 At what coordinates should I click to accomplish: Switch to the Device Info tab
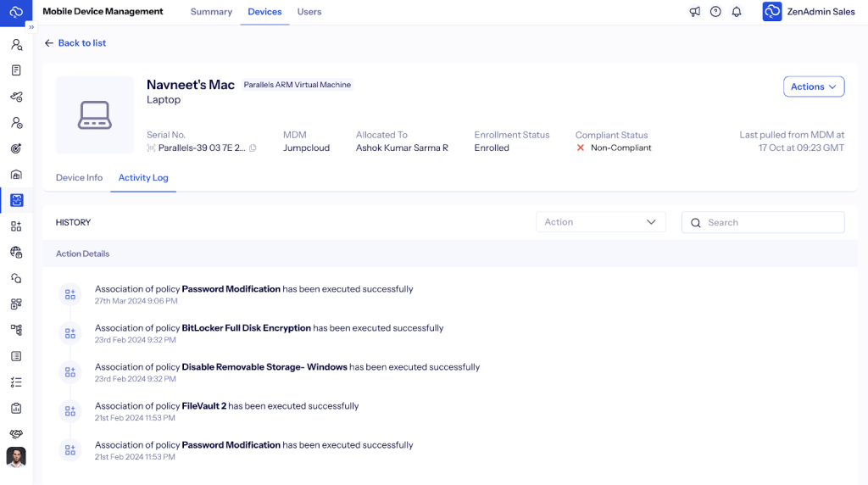[79, 178]
